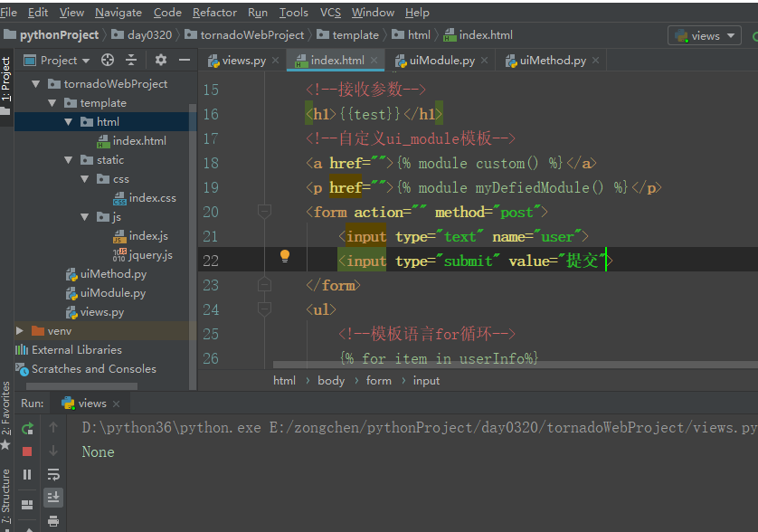Screen dimensions: 758x532
Task: Open the Code menu
Action: [x=167, y=12]
